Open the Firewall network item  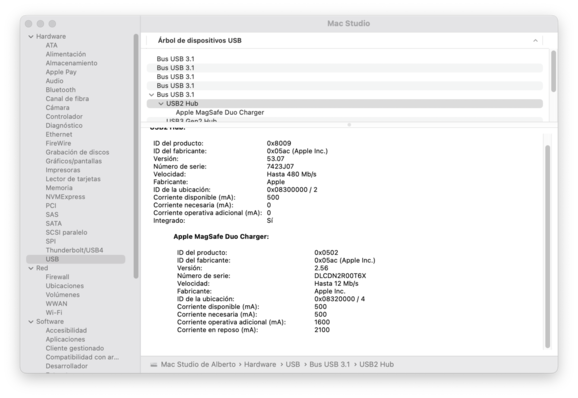(58, 277)
